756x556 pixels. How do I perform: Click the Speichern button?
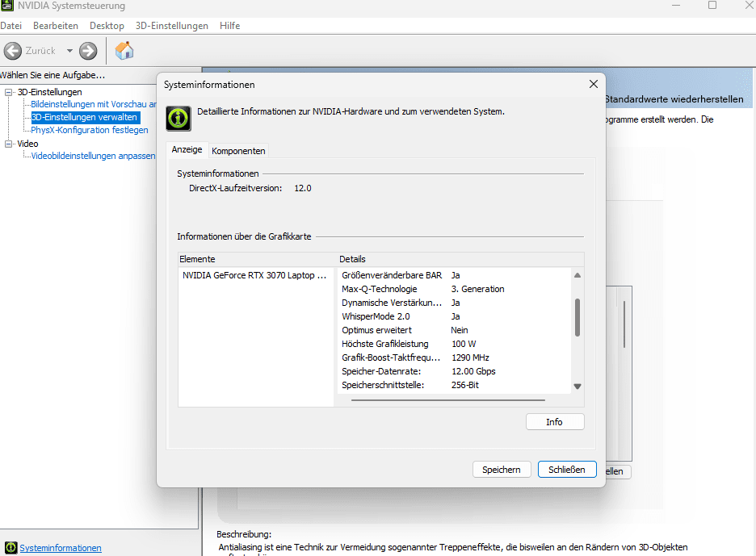click(502, 470)
